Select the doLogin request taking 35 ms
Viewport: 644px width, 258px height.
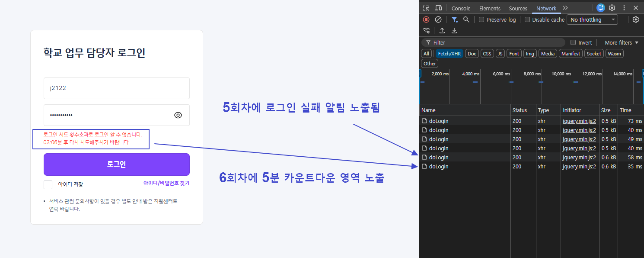(532, 166)
